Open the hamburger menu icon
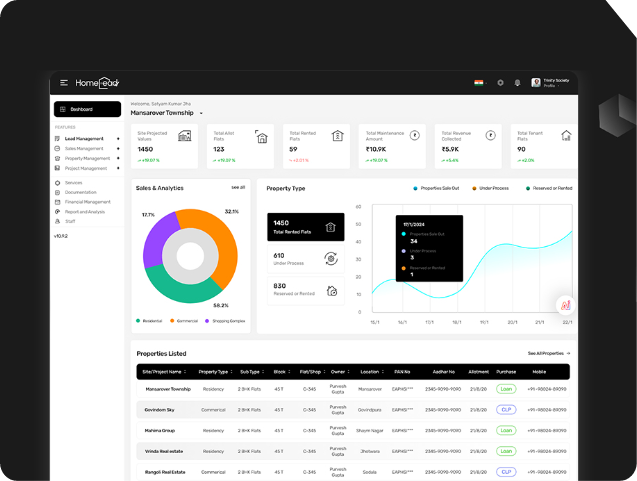 (x=64, y=82)
